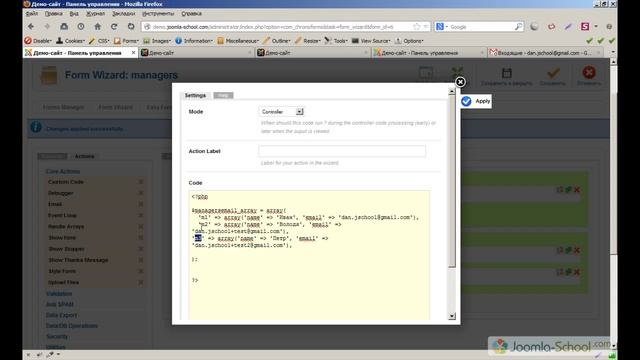Bookmark the page with the star icon
Screen dimensions: 640x360
click(416, 27)
